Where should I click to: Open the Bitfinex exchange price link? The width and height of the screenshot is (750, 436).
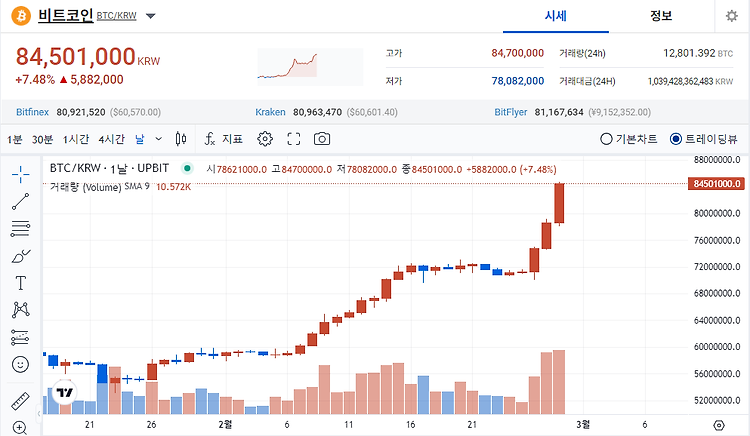[33, 112]
